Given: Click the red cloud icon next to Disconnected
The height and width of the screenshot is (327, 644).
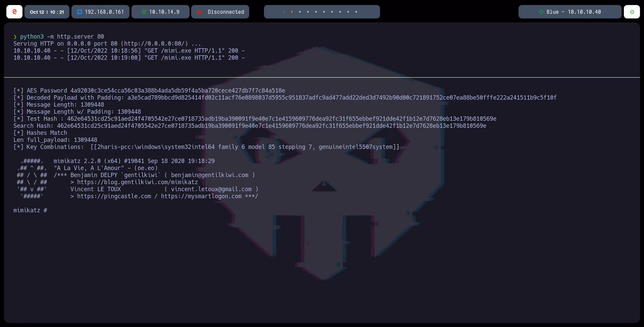Looking at the screenshot, I should 200,12.
